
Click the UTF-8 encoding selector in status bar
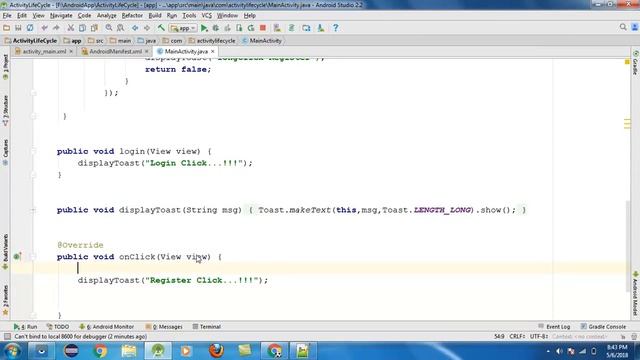point(539,337)
